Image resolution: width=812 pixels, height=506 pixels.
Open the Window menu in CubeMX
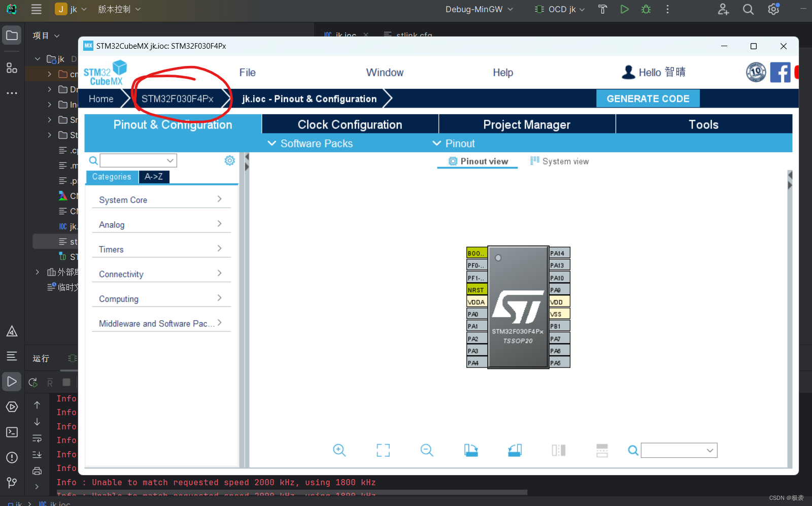click(385, 73)
